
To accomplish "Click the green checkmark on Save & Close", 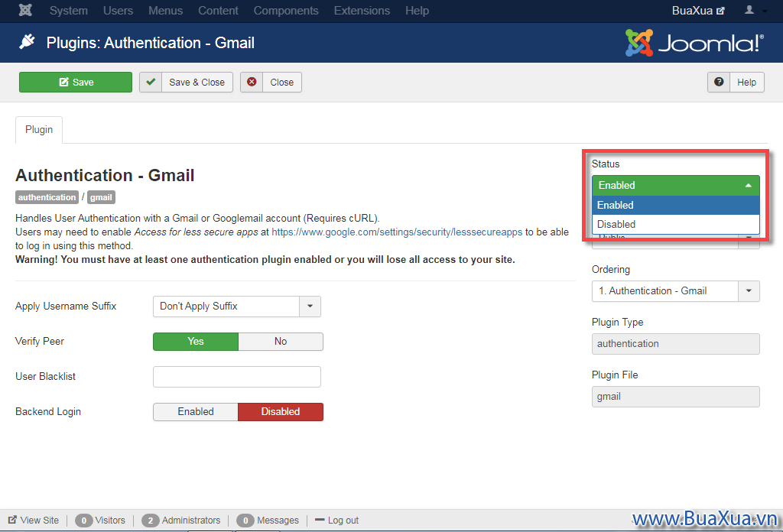I will 151,82.
